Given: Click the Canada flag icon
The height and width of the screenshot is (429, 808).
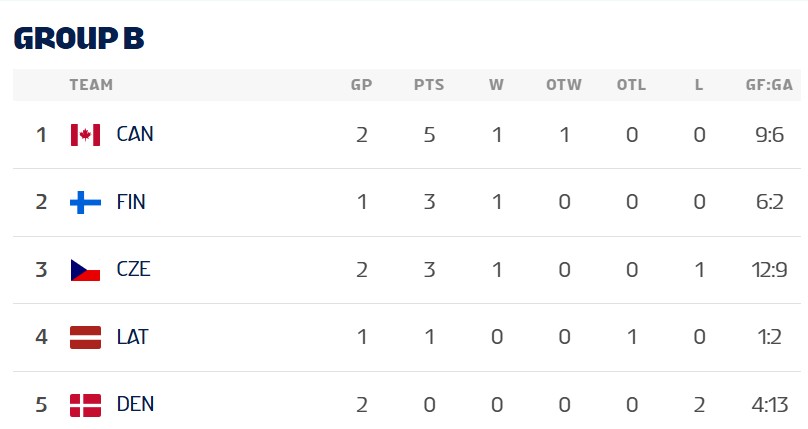Looking at the screenshot, I should pos(85,134).
